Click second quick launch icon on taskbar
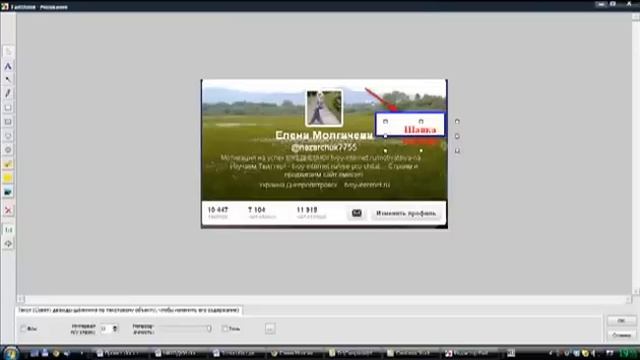Screen dimensions: 640x360 coord(45,353)
